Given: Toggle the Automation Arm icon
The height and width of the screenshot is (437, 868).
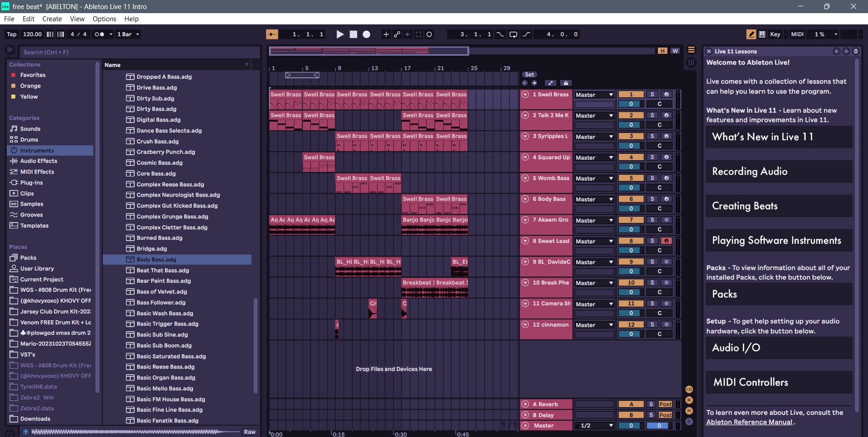Looking at the screenshot, I should click(x=397, y=34).
